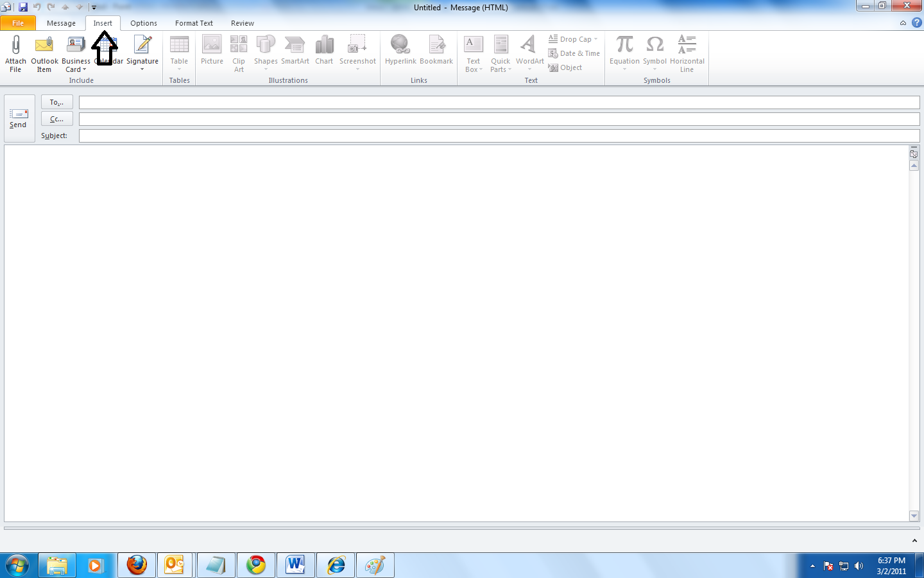This screenshot has height=578, width=924.
Task: Click the Attach File paperclip icon
Action: (15, 44)
